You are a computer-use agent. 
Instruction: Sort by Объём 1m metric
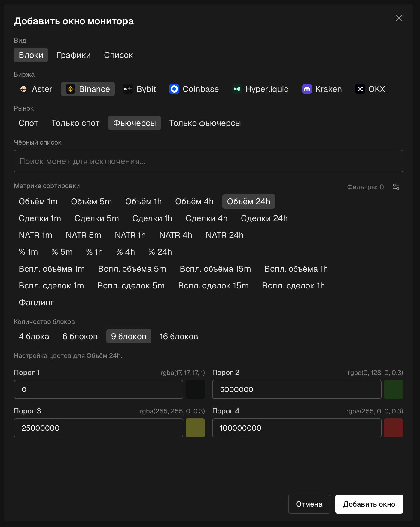coord(38,202)
